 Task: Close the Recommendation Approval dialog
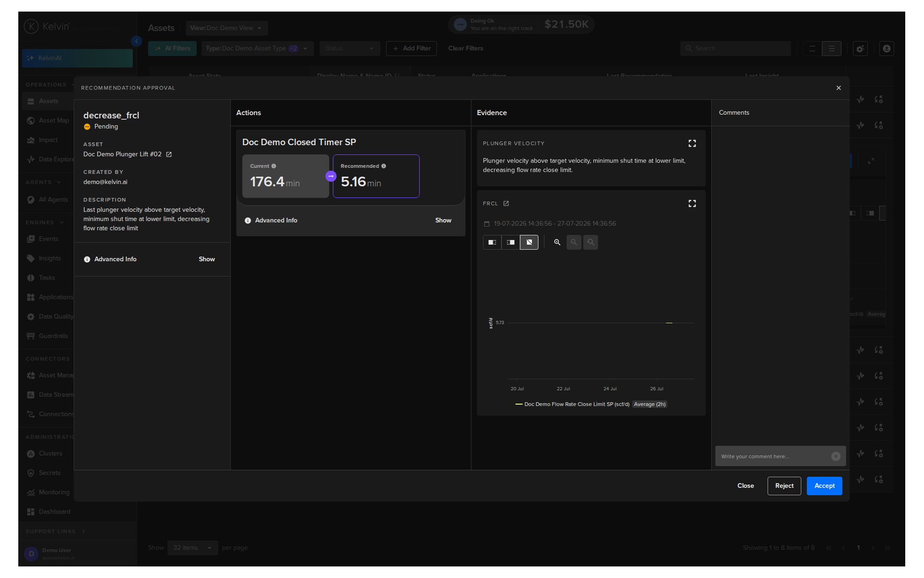click(838, 88)
